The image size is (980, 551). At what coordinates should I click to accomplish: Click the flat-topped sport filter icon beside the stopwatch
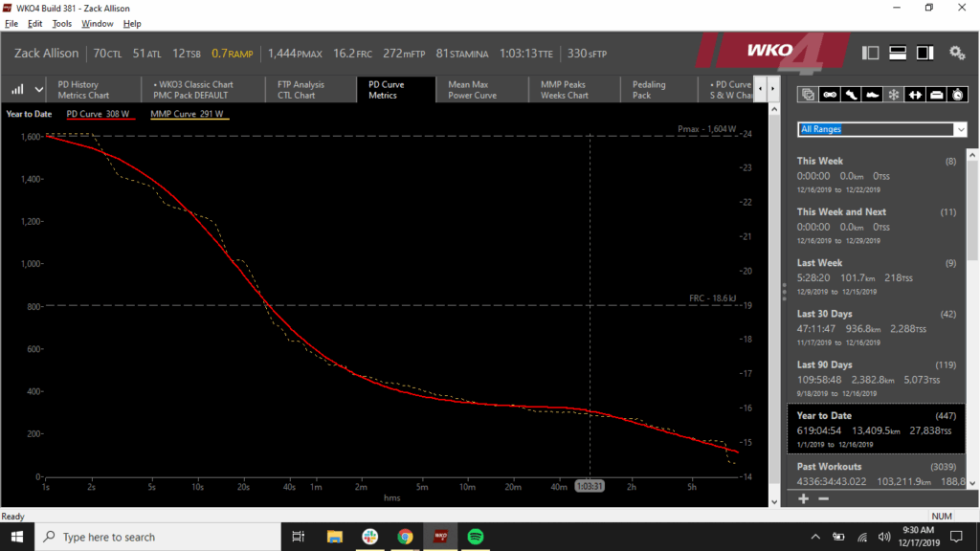(x=936, y=95)
